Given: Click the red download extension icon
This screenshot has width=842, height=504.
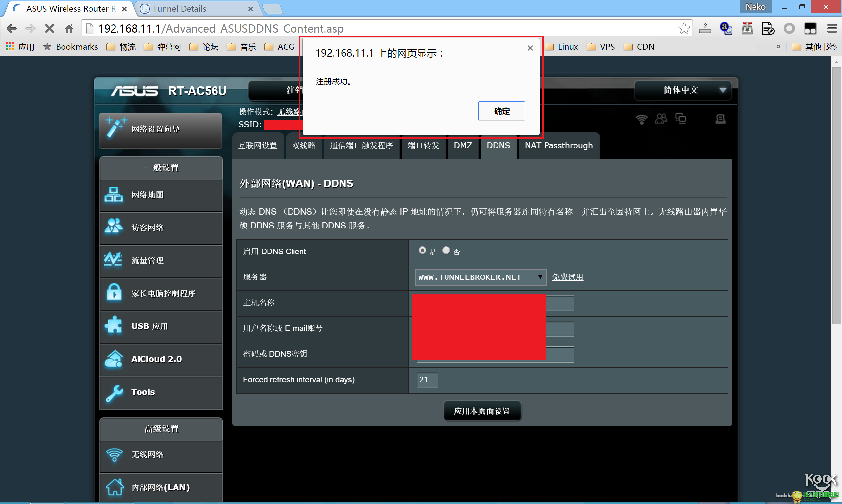Looking at the screenshot, I should [x=747, y=29].
